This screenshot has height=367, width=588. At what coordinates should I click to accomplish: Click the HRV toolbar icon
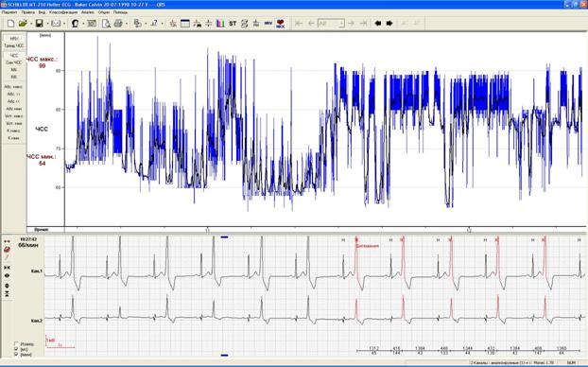(x=268, y=24)
